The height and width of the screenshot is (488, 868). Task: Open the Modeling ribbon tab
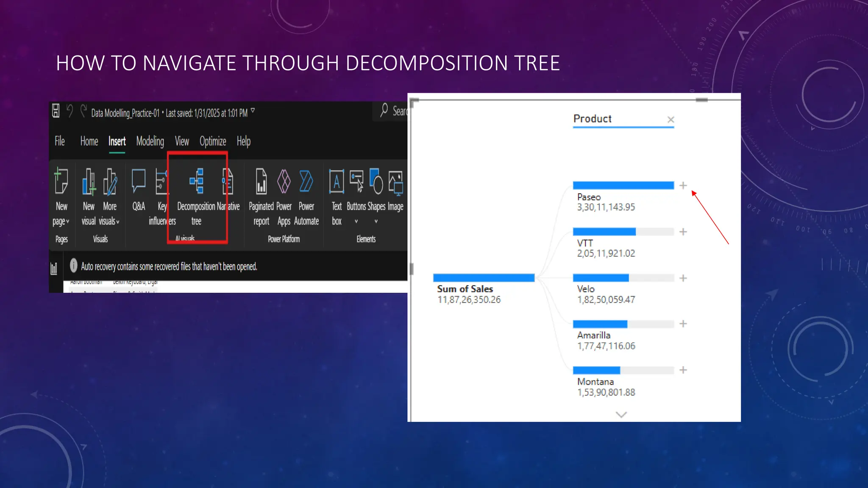(150, 141)
